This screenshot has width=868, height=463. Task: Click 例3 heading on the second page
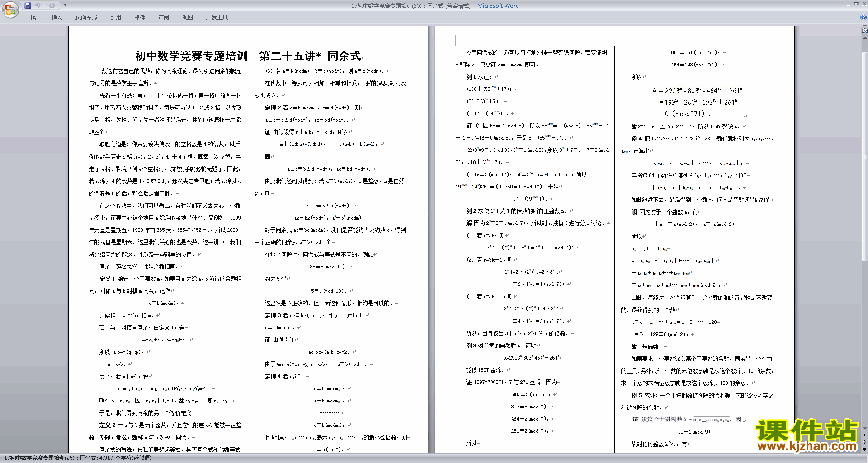click(x=471, y=346)
